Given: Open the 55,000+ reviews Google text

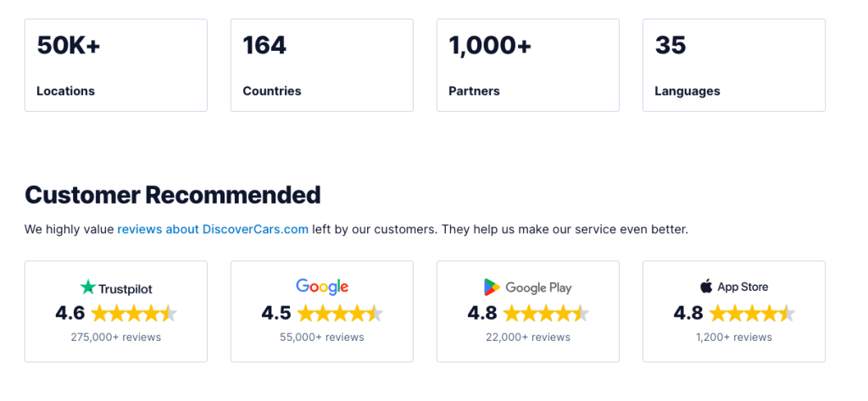Looking at the screenshot, I should 321,337.
